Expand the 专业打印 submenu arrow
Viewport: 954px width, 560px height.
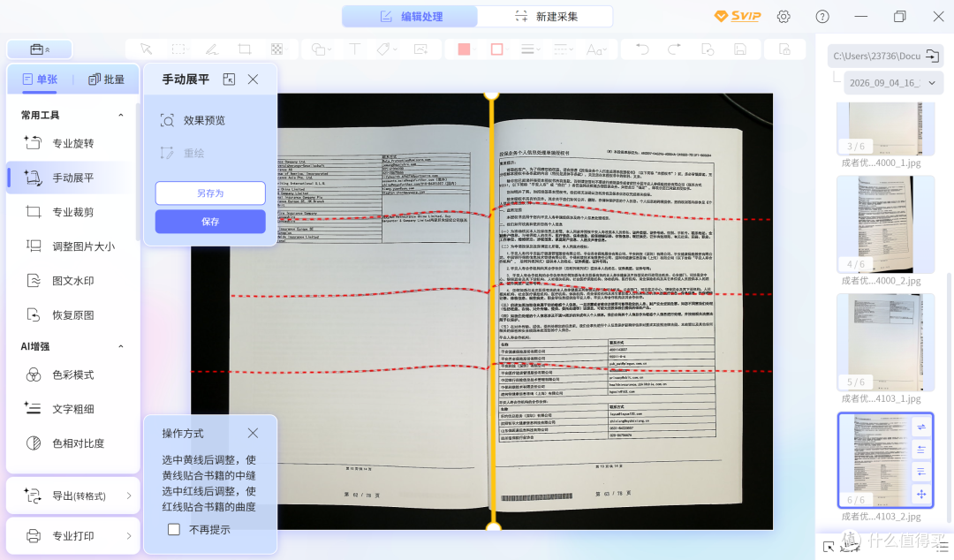click(x=129, y=535)
